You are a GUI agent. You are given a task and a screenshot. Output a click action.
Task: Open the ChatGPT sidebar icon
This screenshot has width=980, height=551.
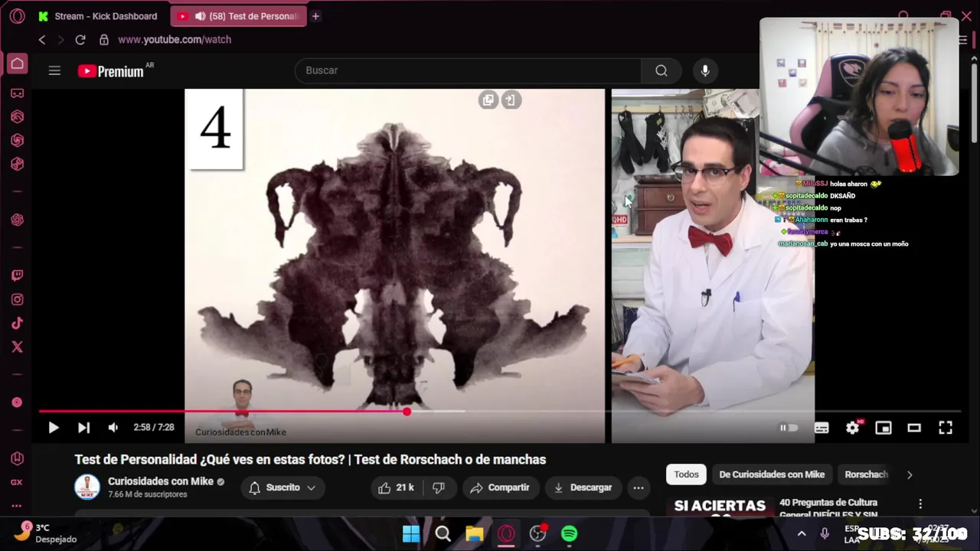(x=17, y=220)
